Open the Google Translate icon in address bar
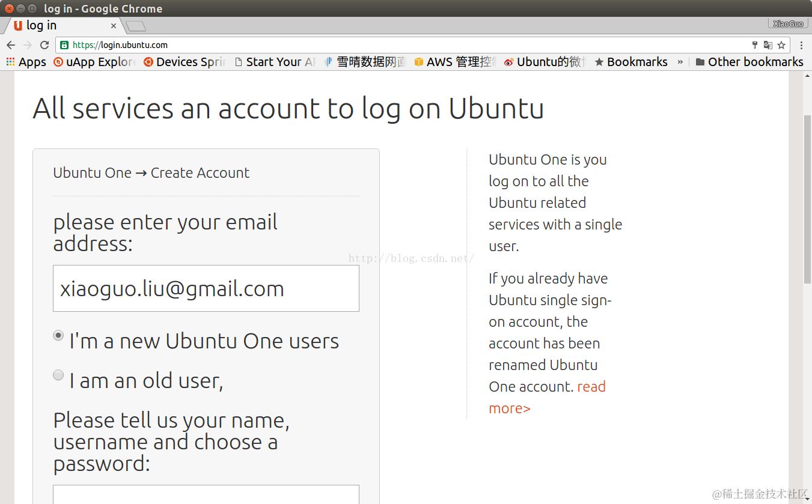The image size is (812, 504). point(768,45)
